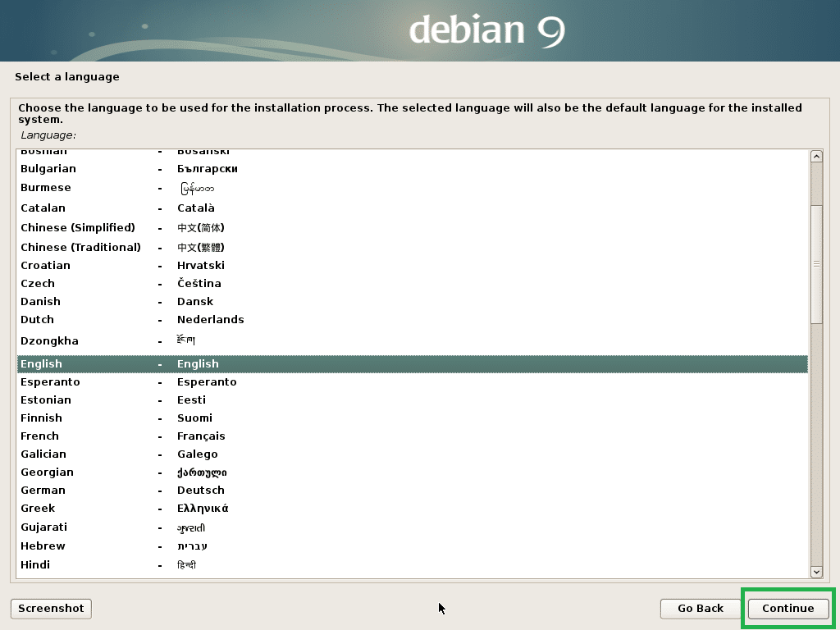The image size is (840, 630).
Task: Select French language row
Action: [x=413, y=436]
